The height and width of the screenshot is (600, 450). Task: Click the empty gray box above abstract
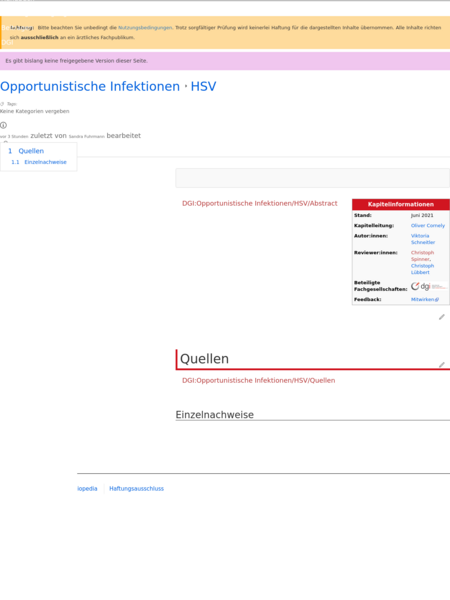[313, 178]
